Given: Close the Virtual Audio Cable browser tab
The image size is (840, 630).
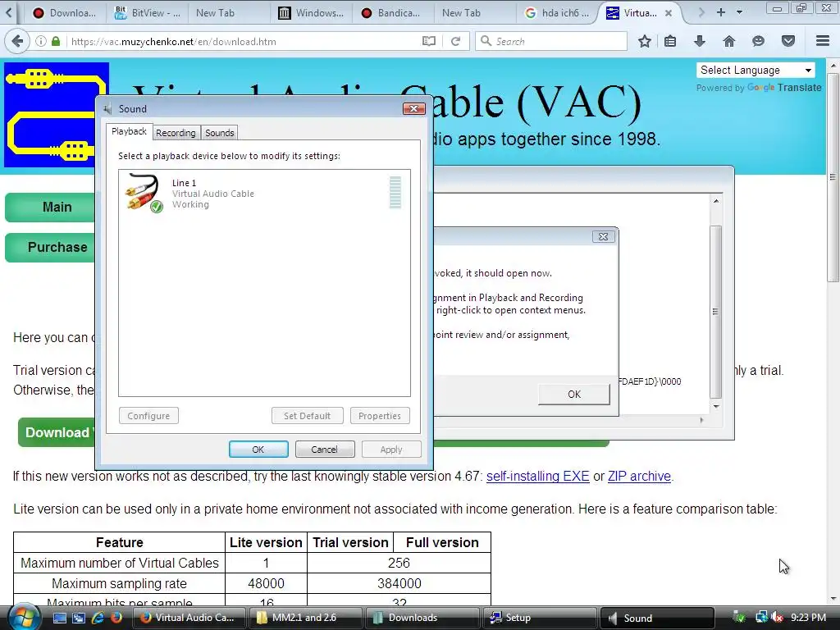Looking at the screenshot, I should tap(669, 13).
